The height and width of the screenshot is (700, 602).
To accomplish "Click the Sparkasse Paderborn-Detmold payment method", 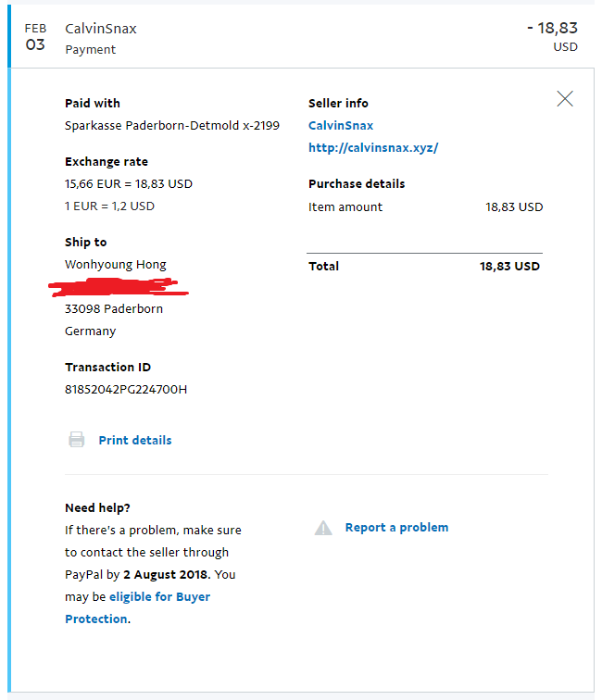I will [172, 125].
